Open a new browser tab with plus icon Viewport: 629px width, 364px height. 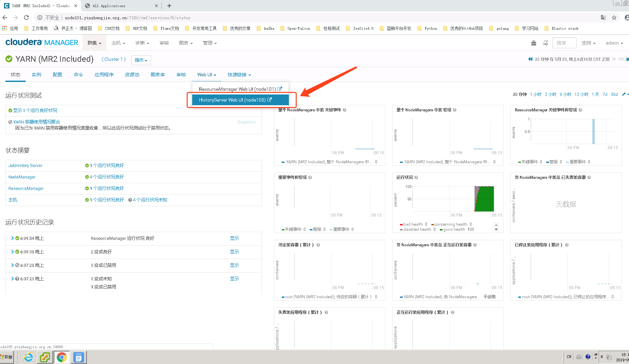point(169,6)
